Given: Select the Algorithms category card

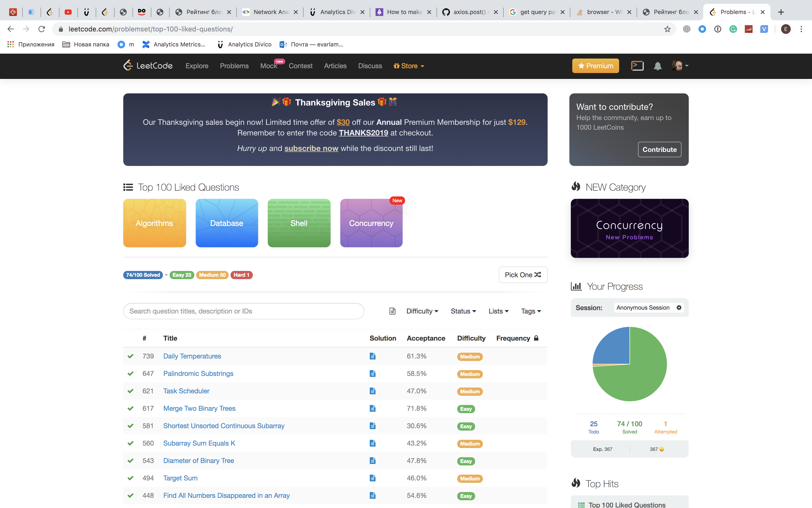Looking at the screenshot, I should click(x=154, y=223).
